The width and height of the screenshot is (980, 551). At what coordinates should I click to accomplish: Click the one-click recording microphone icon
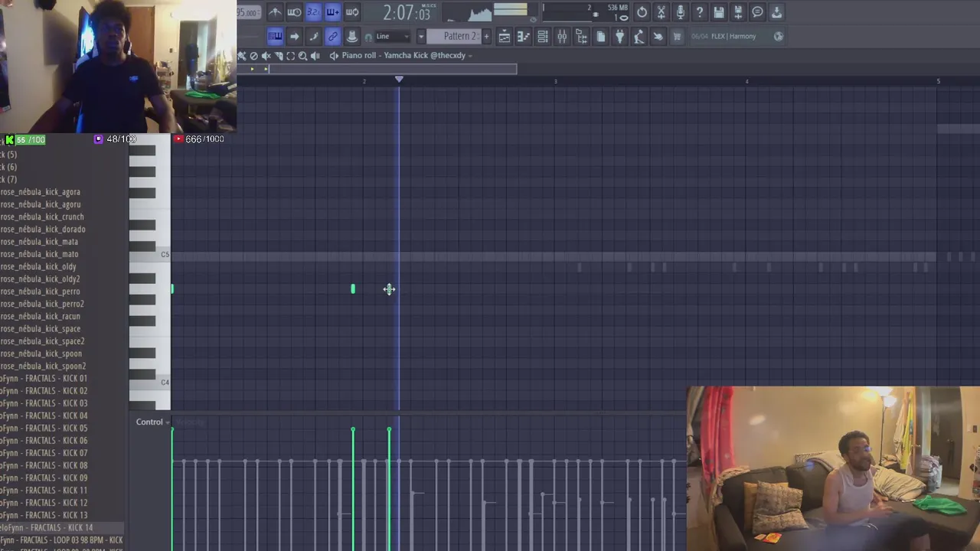pos(680,12)
